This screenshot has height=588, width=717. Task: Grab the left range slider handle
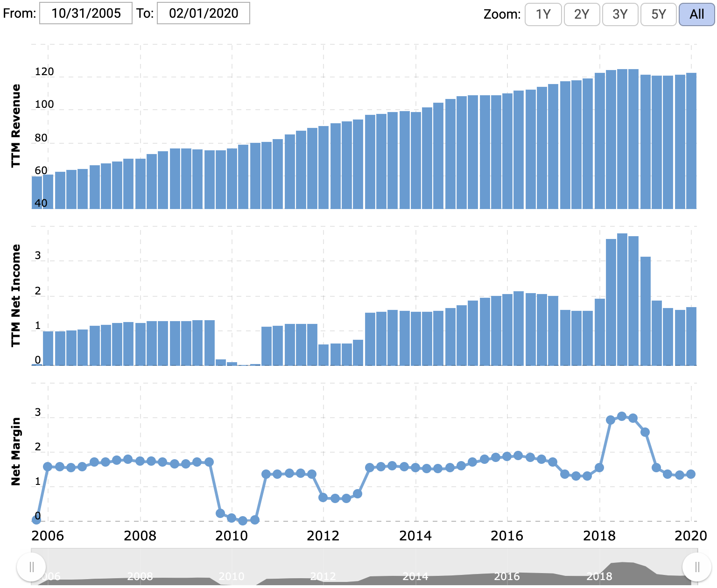click(31, 567)
